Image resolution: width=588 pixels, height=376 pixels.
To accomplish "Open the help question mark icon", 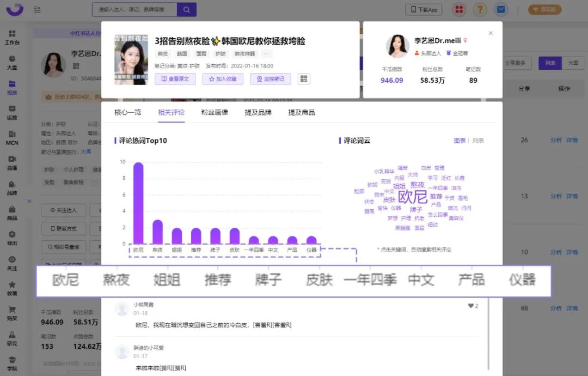I will [x=479, y=9].
